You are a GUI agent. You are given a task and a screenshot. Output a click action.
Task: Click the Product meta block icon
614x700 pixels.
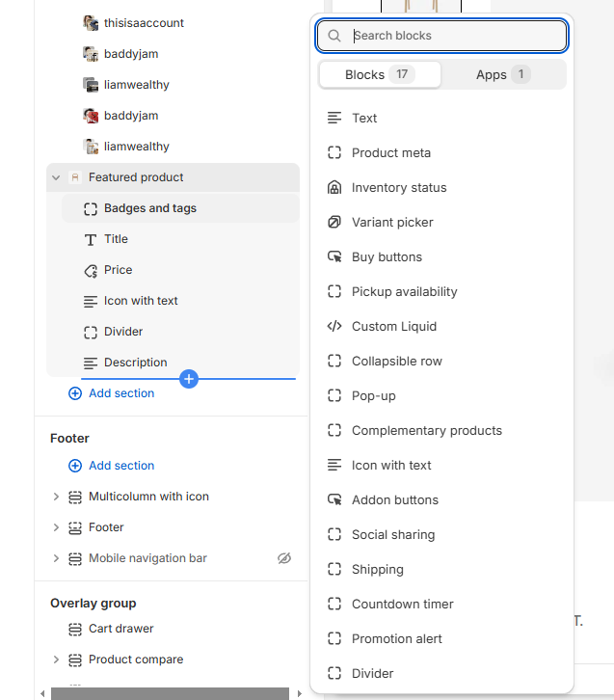(334, 152)
